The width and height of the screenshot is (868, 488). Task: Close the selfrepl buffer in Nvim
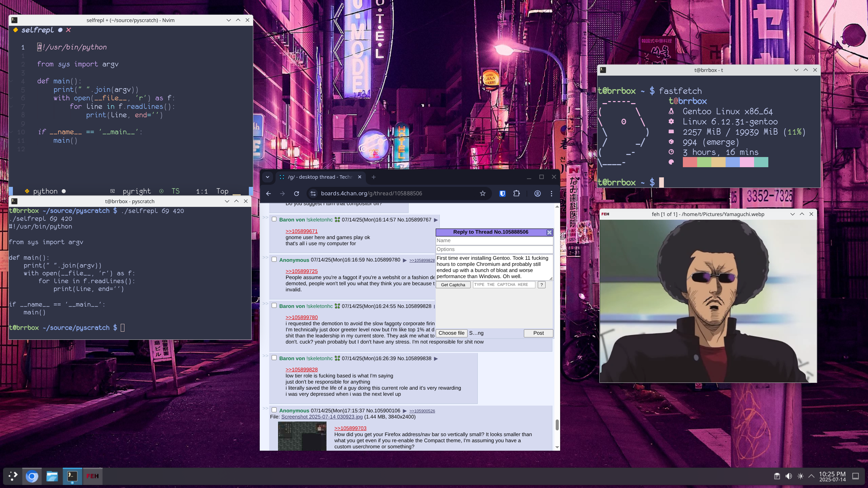(x=68, y=30)
